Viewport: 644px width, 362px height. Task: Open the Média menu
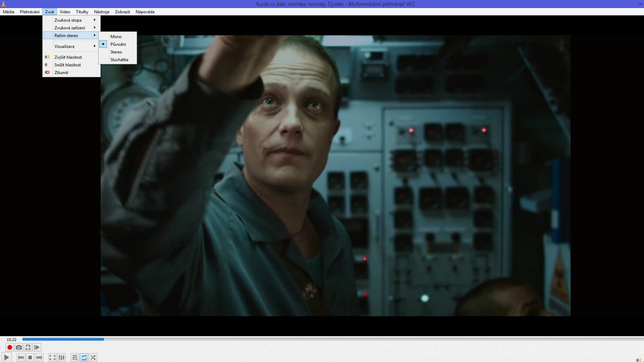pyautogui.click(x=8, y=12)
